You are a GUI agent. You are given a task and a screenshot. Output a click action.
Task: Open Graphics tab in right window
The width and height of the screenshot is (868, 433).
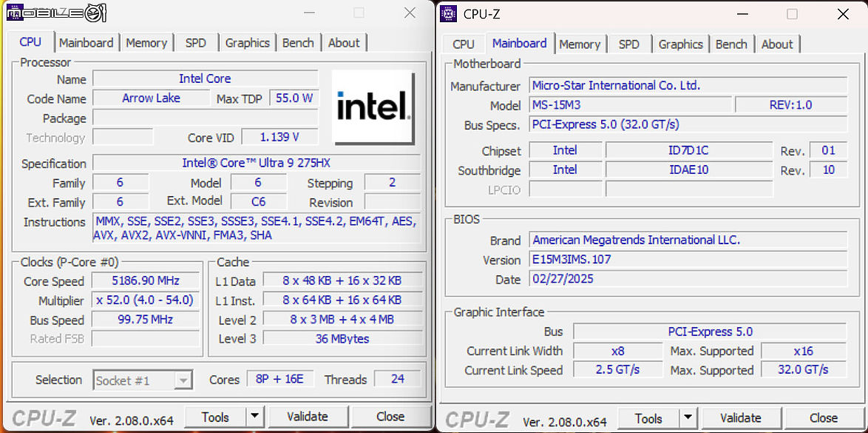click(x=680, y=44)
